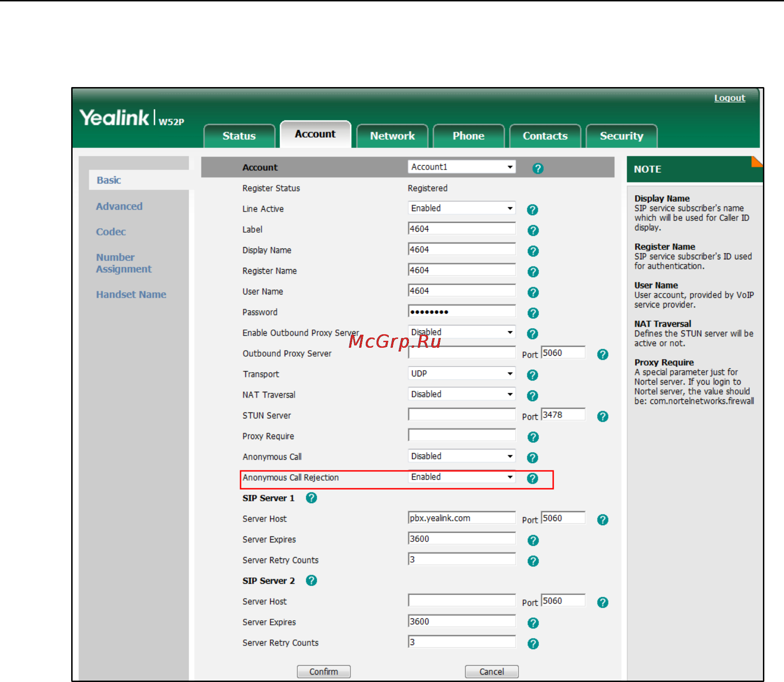Open the Contacts tab

tap(545, 136)
